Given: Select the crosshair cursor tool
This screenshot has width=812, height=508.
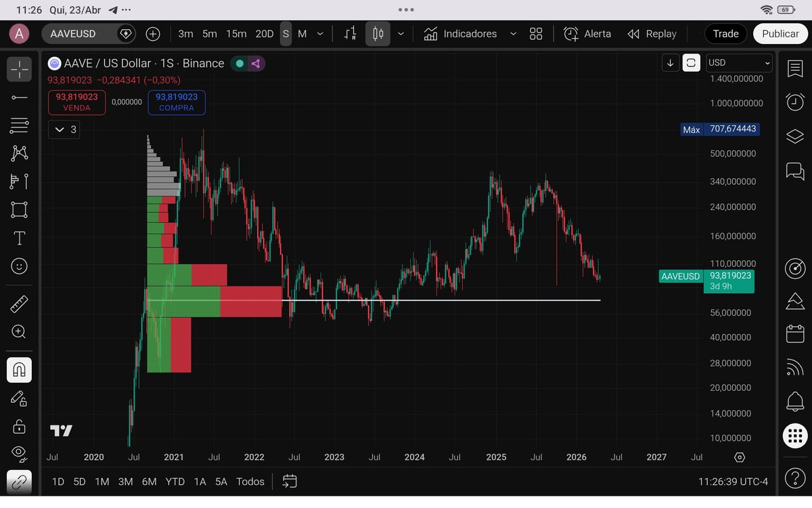Looking at the screenshot, I should (20, 69).
